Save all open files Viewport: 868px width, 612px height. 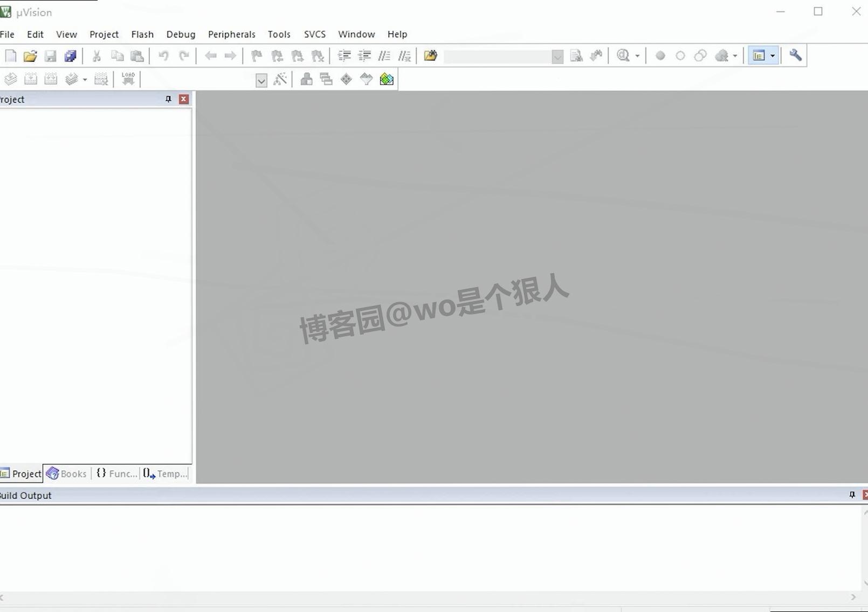pyautogui.click(x=71, y=55)
